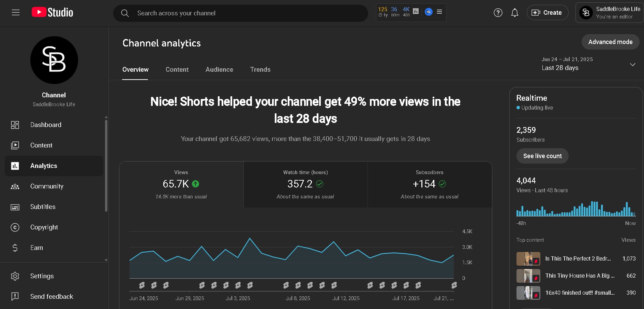Click See live count
This screenshot has height=309, width=644.
click(x=542, y=156)
